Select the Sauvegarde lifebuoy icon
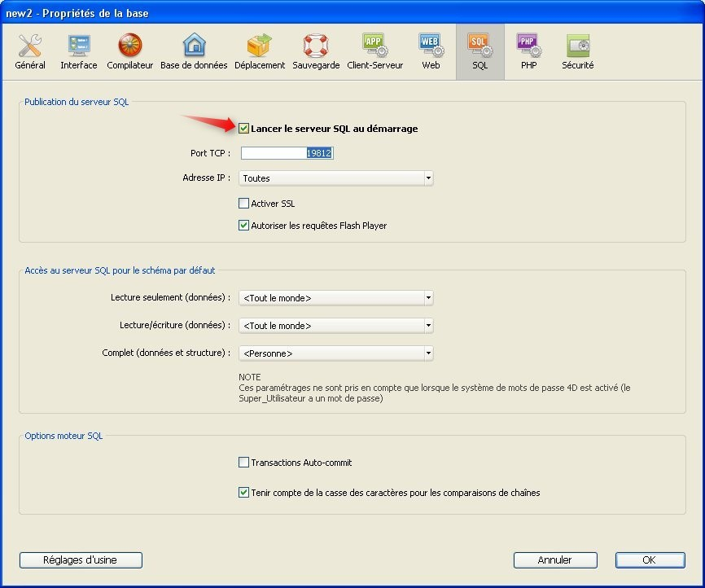 click(316, 46)
